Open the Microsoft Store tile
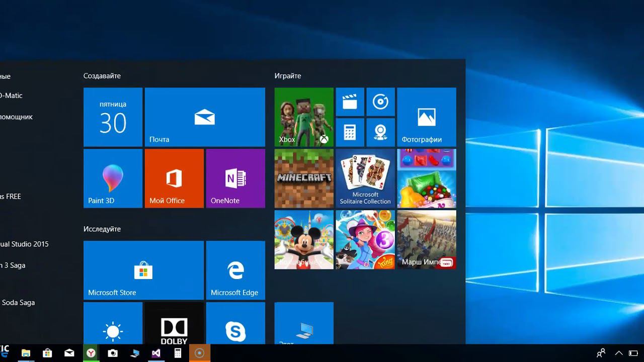Viewport: 644px width, 362px height. coord(143,270)
